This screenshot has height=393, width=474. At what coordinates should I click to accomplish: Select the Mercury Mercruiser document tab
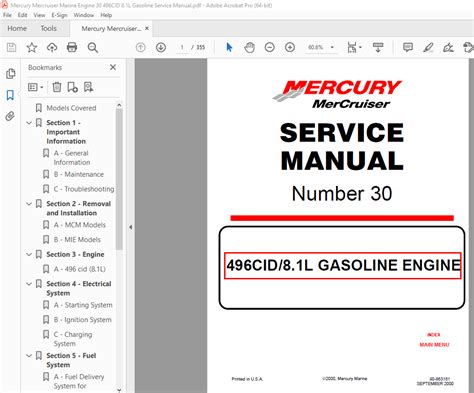click(111, 29)
